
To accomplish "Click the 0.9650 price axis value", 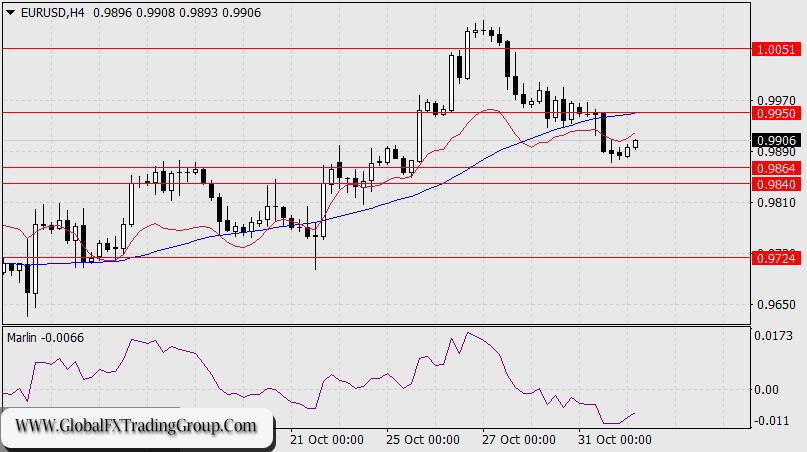I will 776,305.
